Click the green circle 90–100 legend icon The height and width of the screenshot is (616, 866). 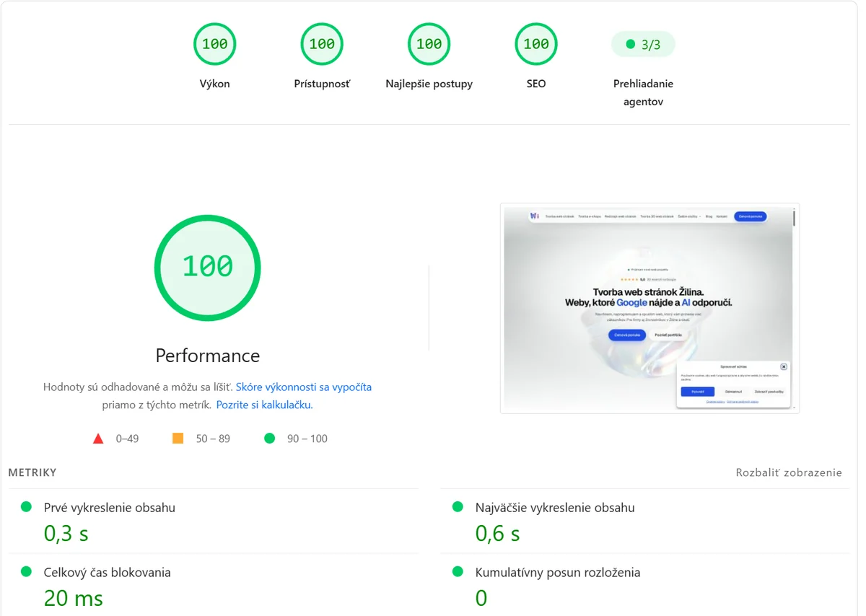270,438
